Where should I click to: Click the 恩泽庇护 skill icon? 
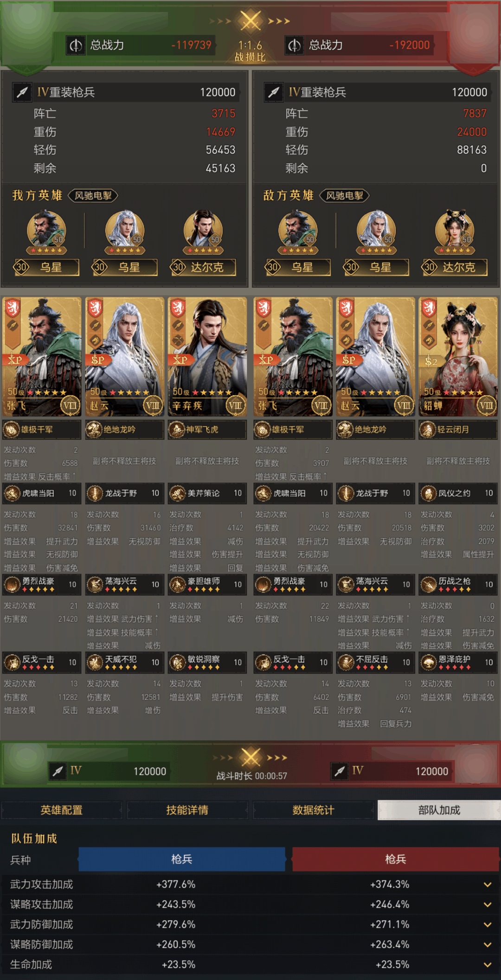pyautogui.click(x=428, y=663)
